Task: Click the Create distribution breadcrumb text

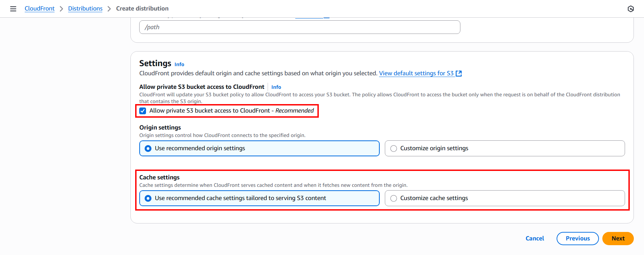Action: (x=142, y=8)
